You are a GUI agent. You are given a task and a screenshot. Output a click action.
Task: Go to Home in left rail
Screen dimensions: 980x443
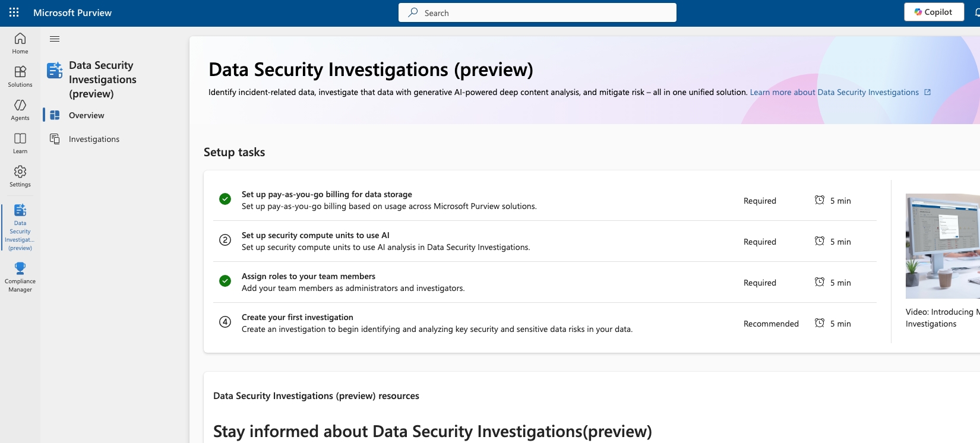tap(20, 43)
